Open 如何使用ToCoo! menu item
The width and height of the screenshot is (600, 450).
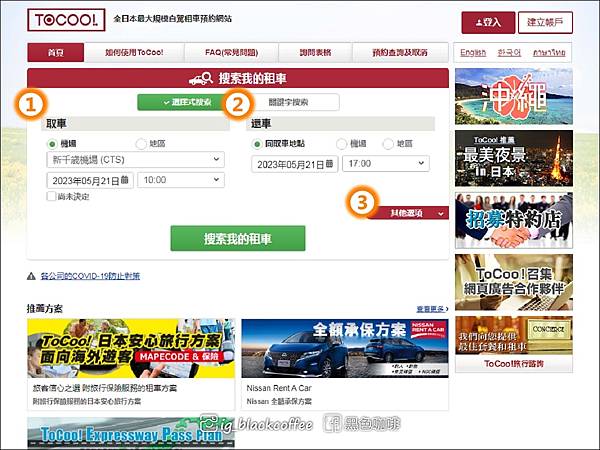pos(134,52)
